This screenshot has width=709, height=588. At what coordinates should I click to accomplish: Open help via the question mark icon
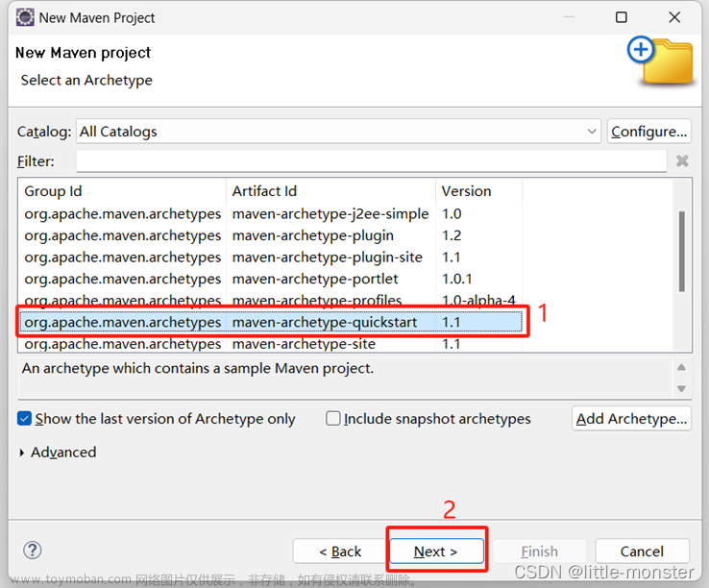point(32,551)
